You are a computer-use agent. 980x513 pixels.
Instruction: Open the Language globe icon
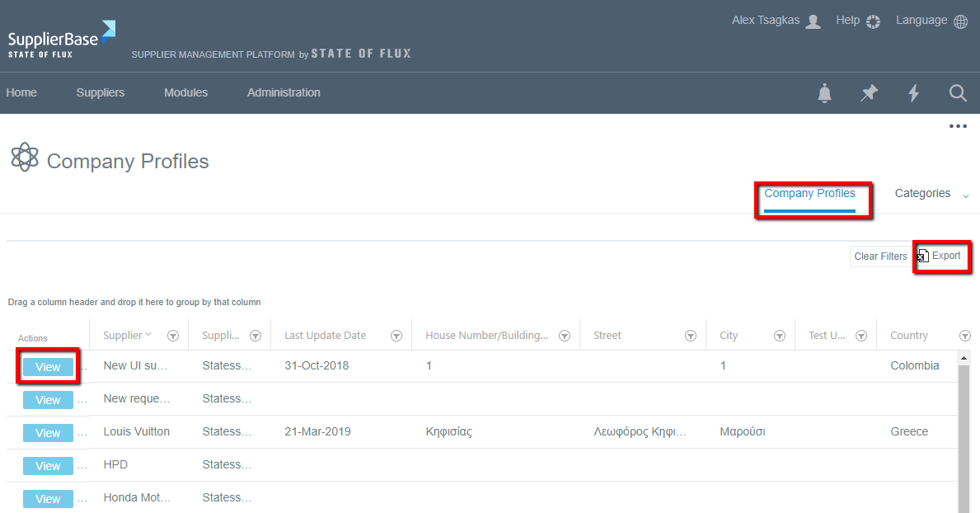[x=961, y=21]
